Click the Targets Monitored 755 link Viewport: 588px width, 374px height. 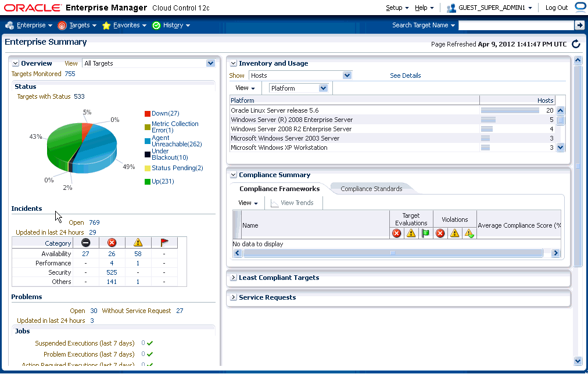pyautogui.click(x=70, y=74)
